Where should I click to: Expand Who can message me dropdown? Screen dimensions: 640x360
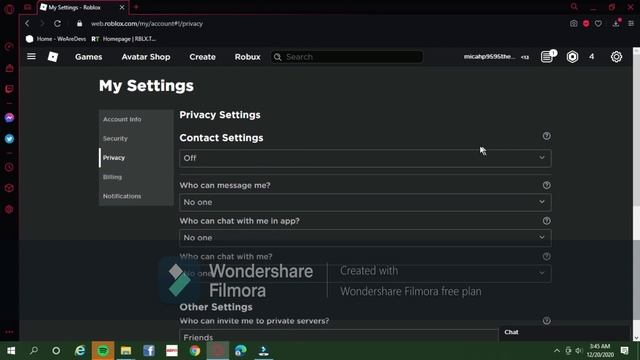click(x=365, y=202)
